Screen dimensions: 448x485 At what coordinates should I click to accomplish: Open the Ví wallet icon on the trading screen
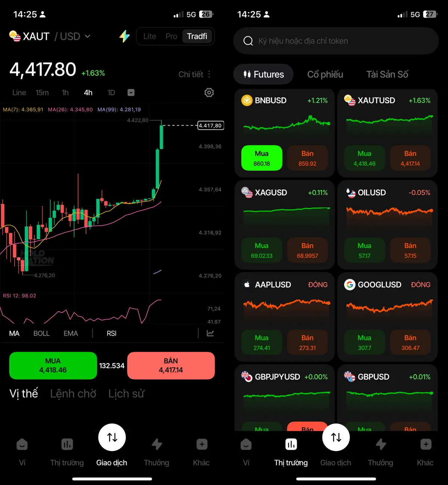pos(22,444)
